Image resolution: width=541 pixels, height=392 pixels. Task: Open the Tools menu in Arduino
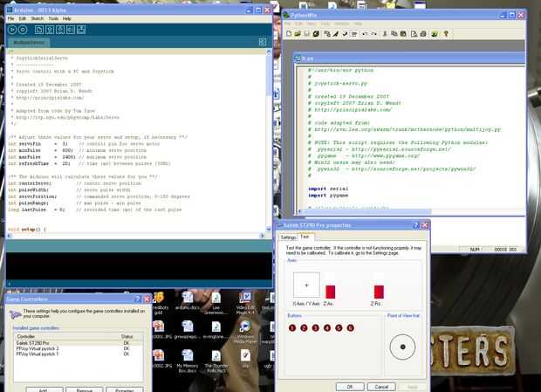coord(53,18)
